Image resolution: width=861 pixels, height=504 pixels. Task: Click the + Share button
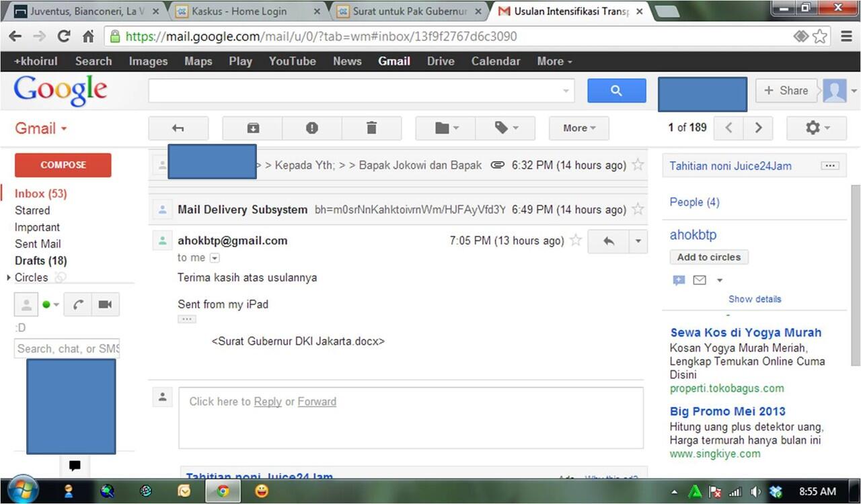(786, 91)
